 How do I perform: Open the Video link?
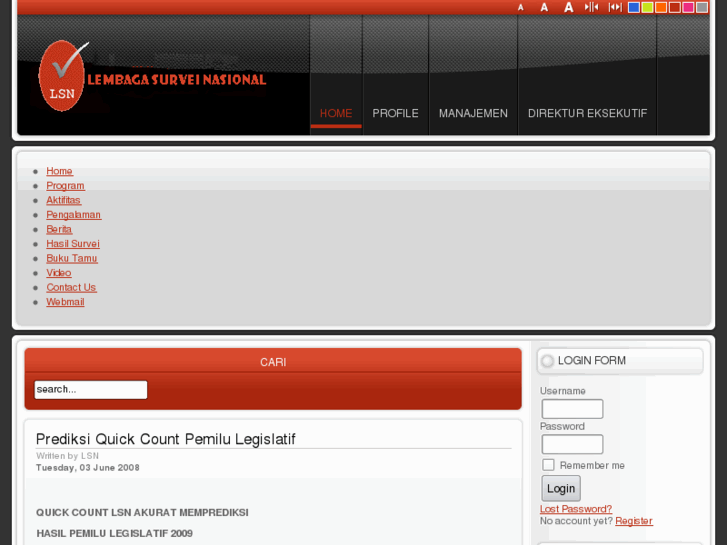[x=59, y=273]
